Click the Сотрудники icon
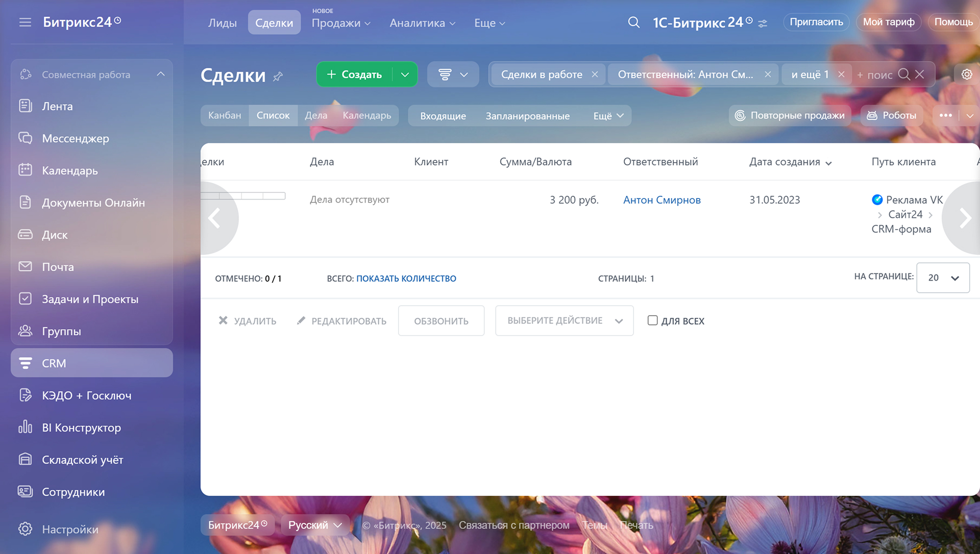Image resolution: width=980 pixels, height=554 pixels. pyautogui.click(x=25, y=492)
